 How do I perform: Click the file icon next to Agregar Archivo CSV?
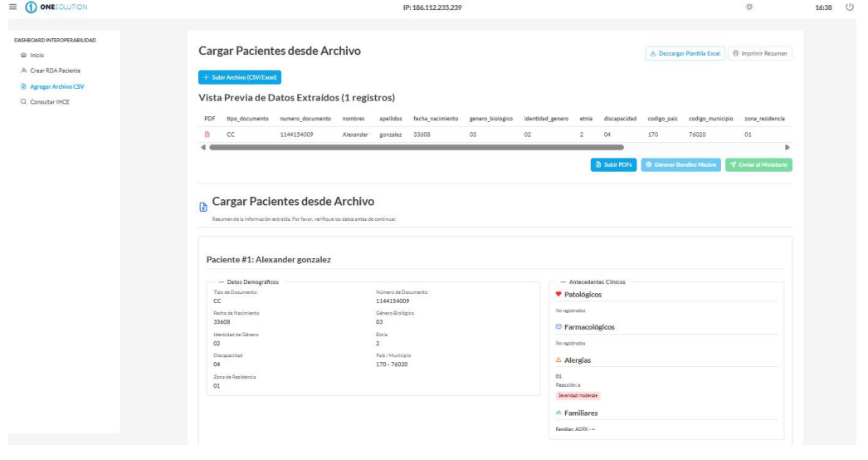pyautogui.click(x=23, y=86)
